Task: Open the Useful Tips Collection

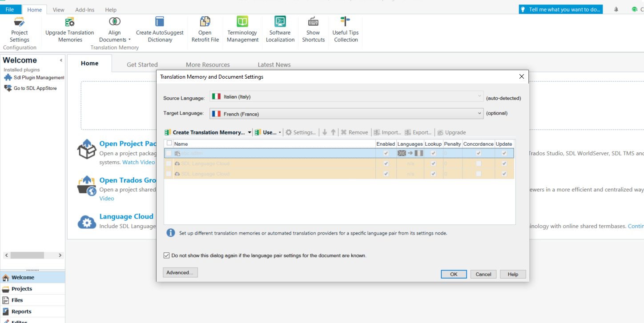Action: 346,29
